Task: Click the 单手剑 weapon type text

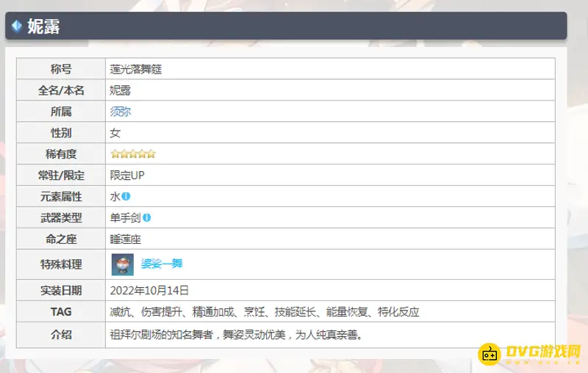Action: [125, 217]
